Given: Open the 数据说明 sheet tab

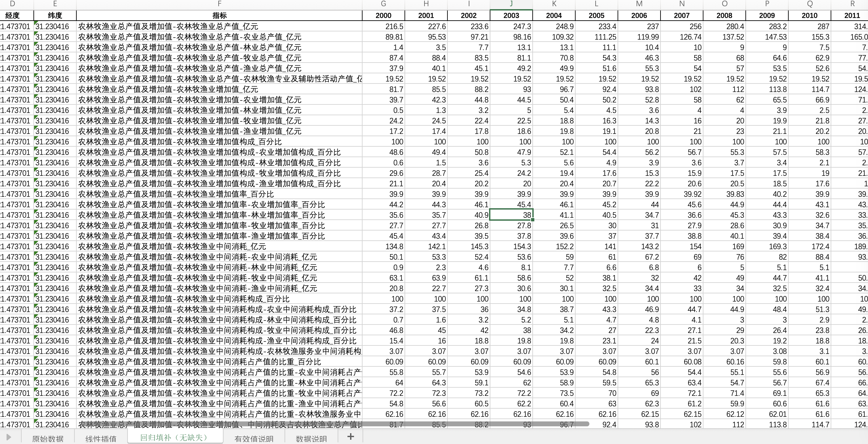Looking at the screenshot, I should [x=311, y=438].
